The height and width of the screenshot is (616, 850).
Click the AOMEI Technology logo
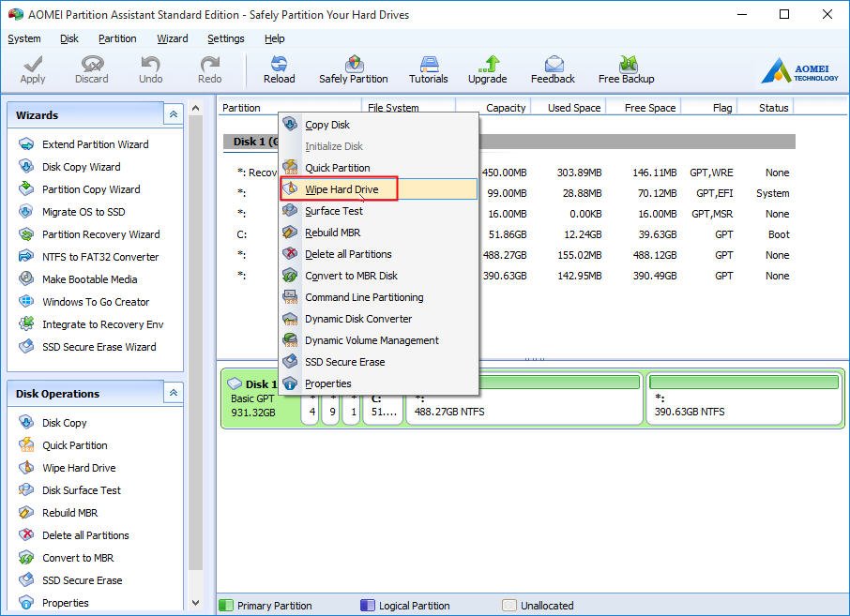[800, 71]
